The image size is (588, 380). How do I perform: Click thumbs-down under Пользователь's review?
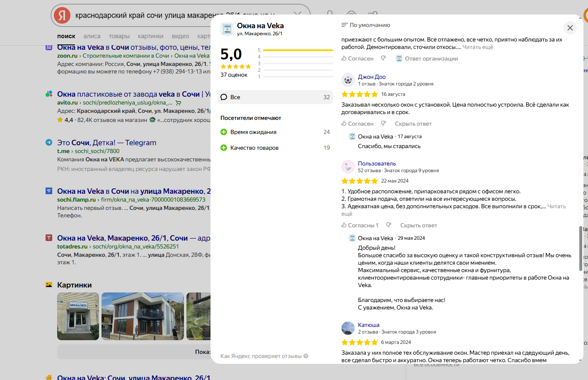389,225
